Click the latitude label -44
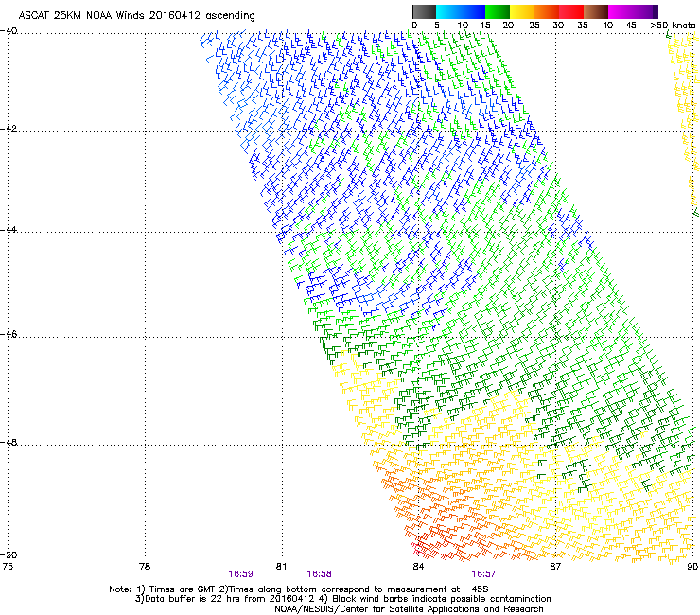Screen dimensions: 700x615 9,230
